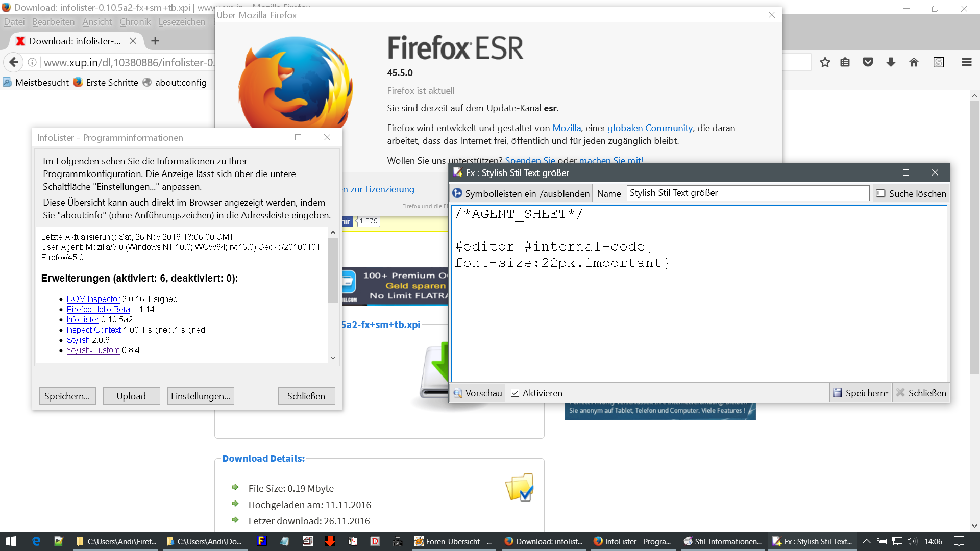
Task: Toggle the Aktivieren checkbox
Action: click(x=516, y=393)
